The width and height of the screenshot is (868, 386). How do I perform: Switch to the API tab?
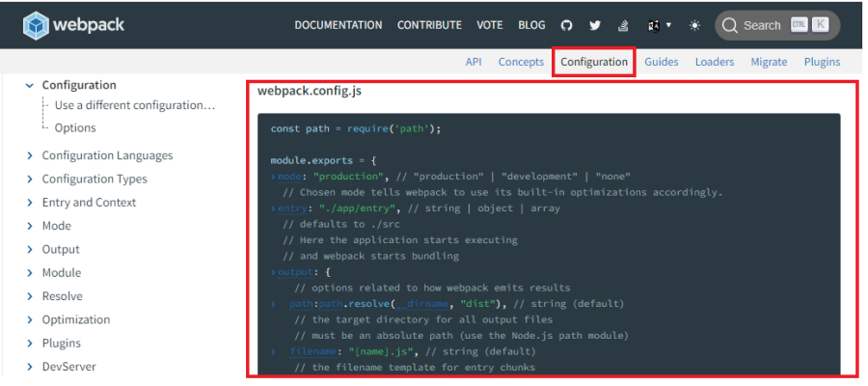tap(474, 62)
